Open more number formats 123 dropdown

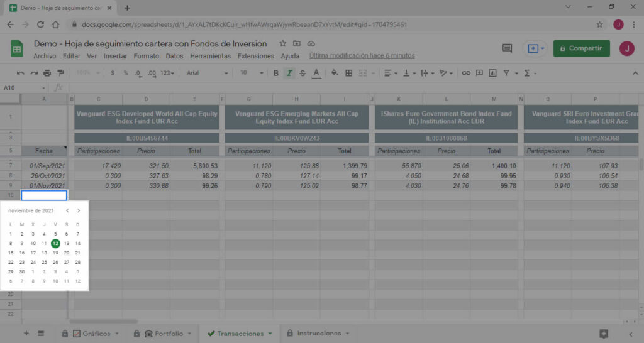[167, 73]
